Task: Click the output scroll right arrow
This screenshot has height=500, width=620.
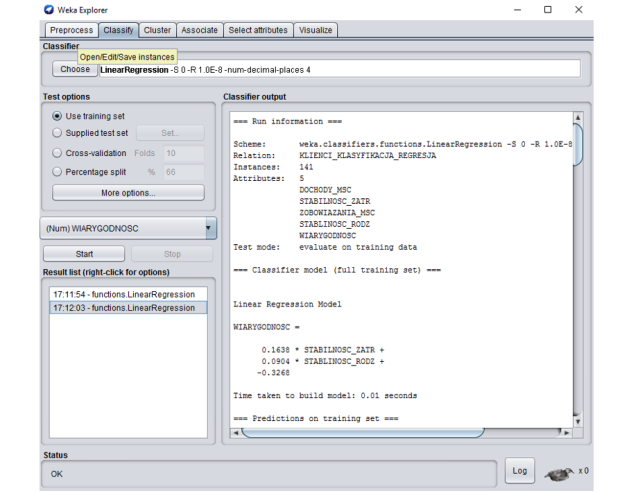Action: tap(567, 433)
